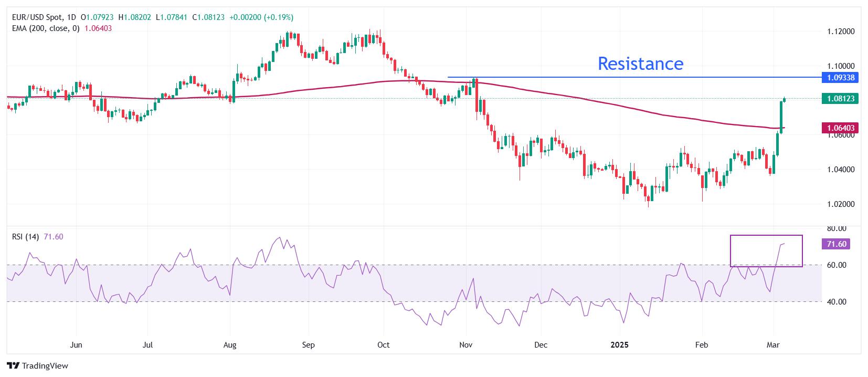Click the 1.12000 price axis label

tap(841, 32)
